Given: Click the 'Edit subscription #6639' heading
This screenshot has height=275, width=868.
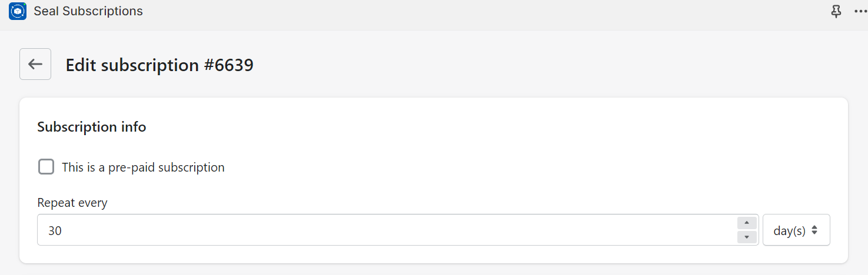Looking at the screenshot, I should tap(159, 65).
